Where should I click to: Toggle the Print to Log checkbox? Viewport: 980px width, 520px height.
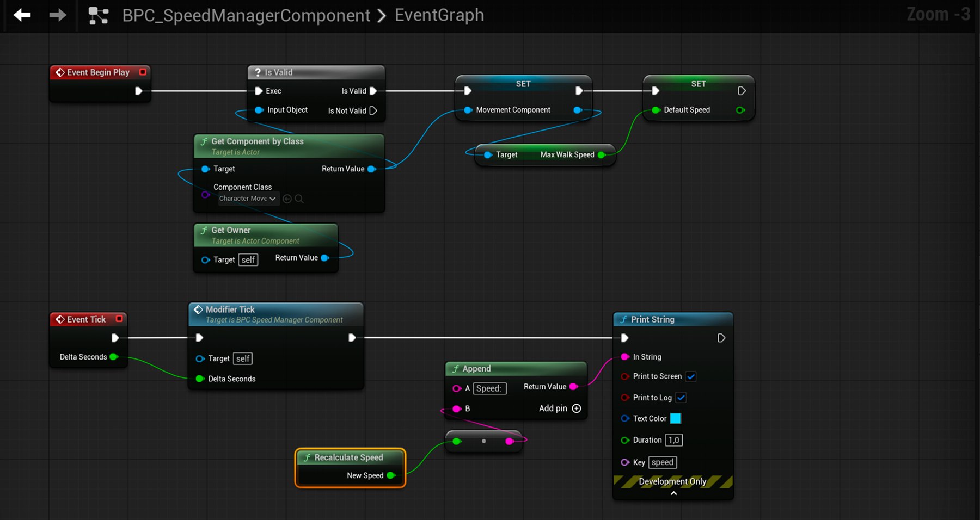point(681,398)
